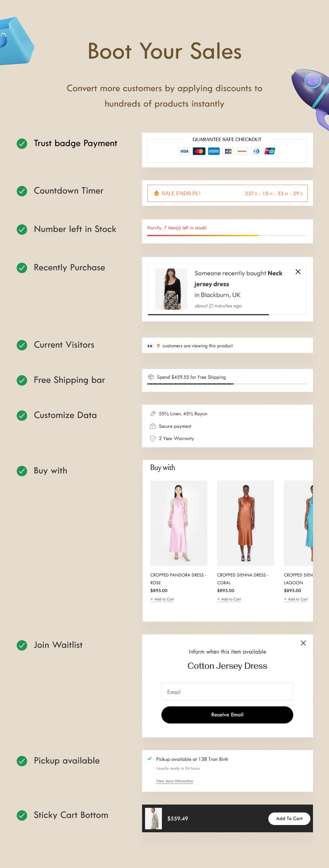The height and width of the screenshot is (868, 329).
Task: Click the Email input field
Action: (x=227, y=692)
